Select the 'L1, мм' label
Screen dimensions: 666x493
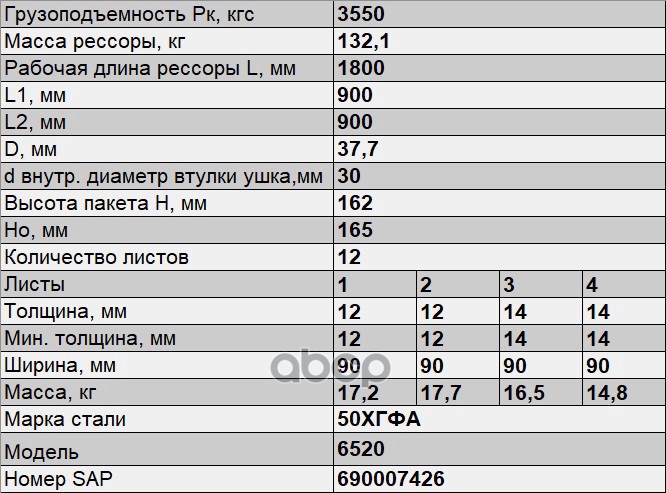click(35, 96)
